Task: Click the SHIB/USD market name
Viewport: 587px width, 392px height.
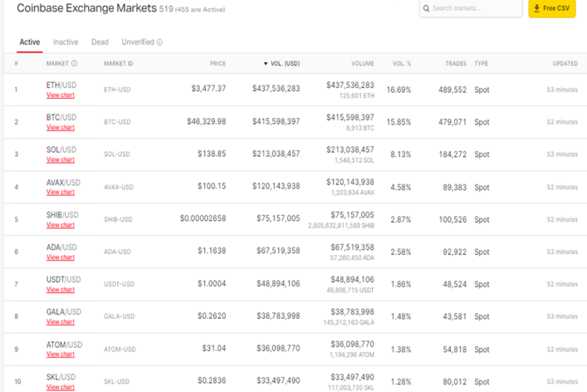Action: coord(62,215)
